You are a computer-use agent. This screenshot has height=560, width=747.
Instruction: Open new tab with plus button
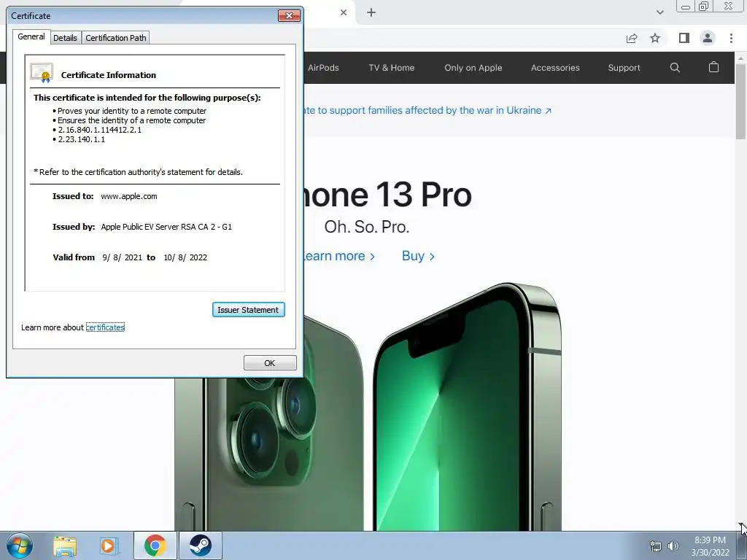[x=371, y=12]
